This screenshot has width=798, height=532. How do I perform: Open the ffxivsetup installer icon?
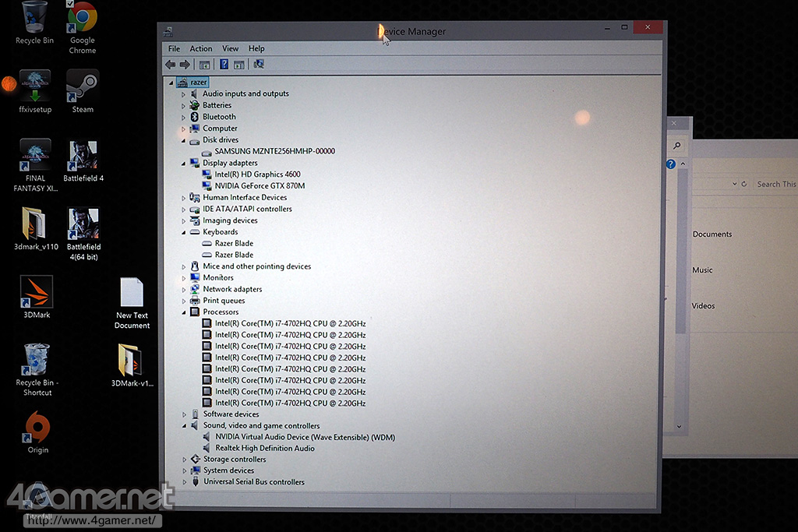pyautogui.click(x=35, y=92)
